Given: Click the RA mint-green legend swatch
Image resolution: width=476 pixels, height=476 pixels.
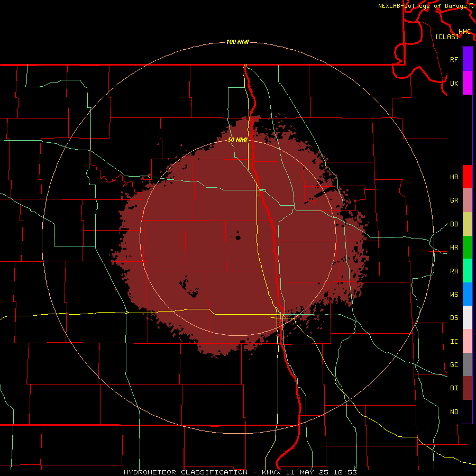Looking at the screenshot, I should 467,270.
